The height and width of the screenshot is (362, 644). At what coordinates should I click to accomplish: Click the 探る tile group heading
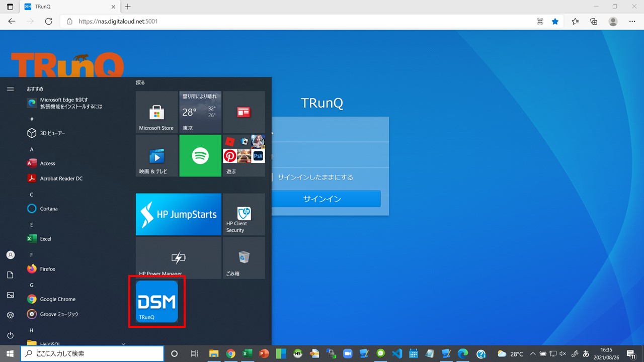click(140, 82)
